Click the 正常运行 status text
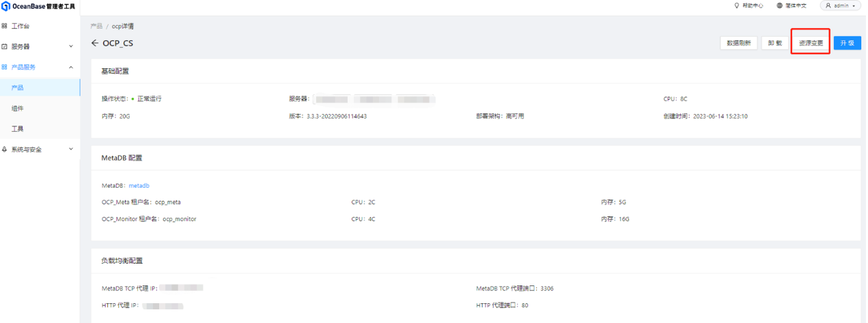Image resolution: width=868 pixels, height=323 pixels. (x=149, y=99)
